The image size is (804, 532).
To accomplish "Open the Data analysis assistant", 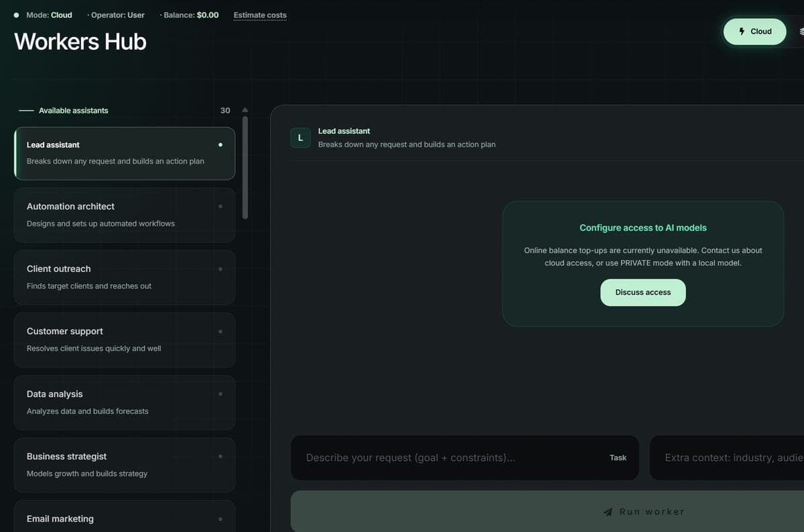I will (x=125, y=403).
